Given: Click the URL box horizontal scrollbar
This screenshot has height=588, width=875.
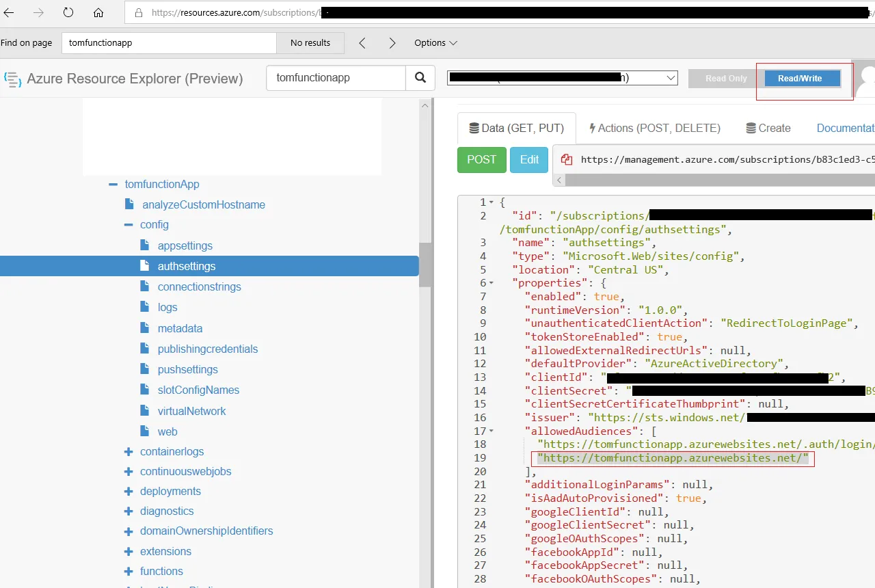Looking at the screenshot, I should [x=719, y=181].
